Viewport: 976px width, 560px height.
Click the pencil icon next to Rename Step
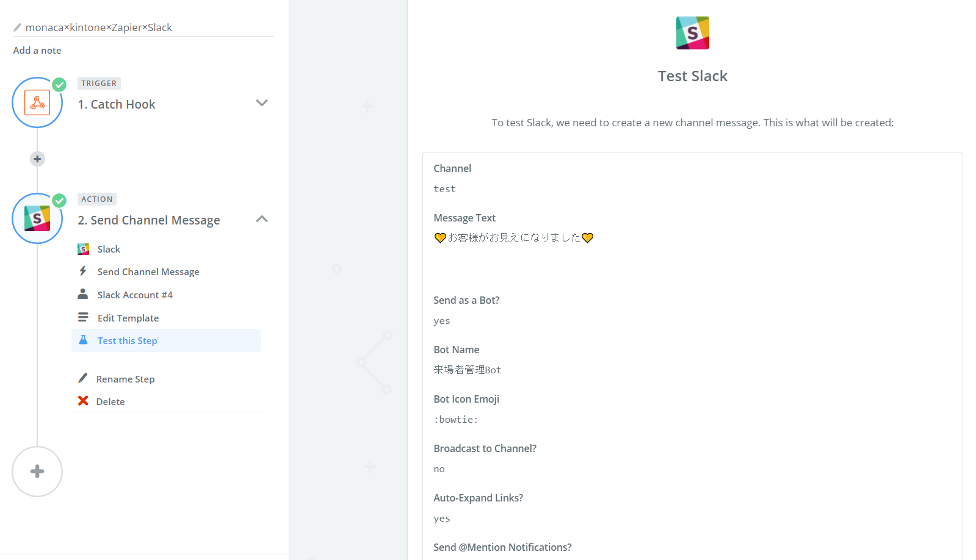pos(83,378)
